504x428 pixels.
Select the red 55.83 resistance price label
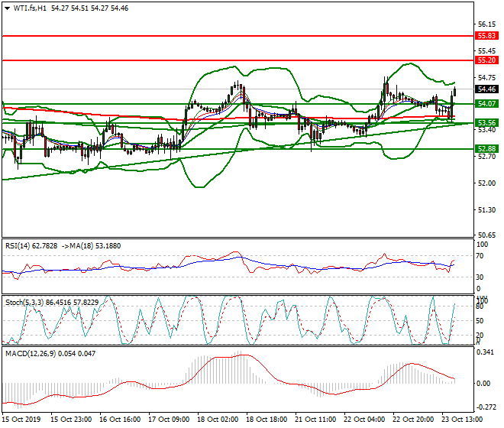[486, 36]
